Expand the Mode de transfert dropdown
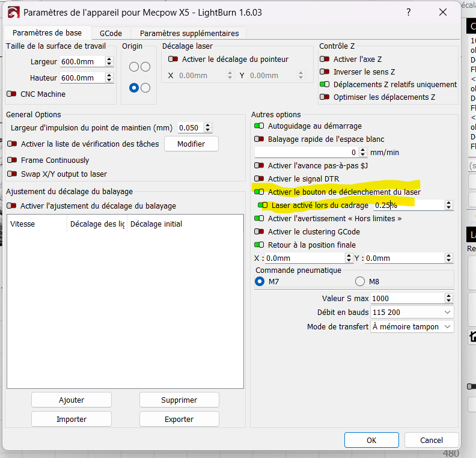 click(412, 326)
